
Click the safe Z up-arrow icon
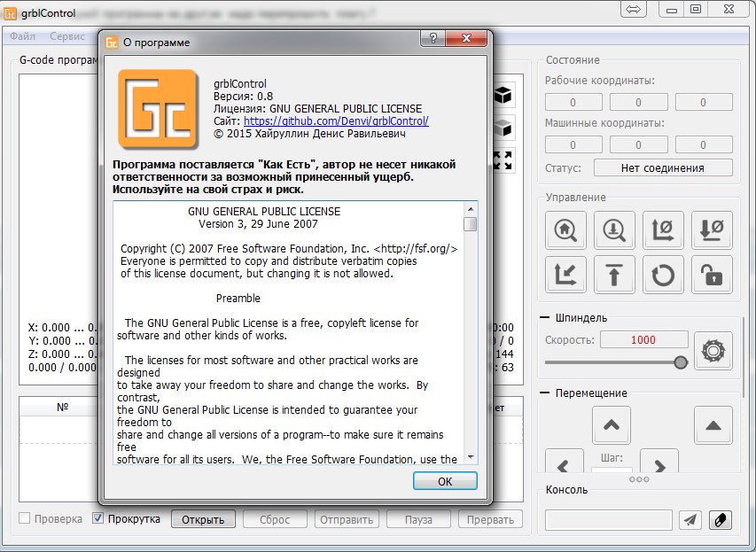click(614, 275)
